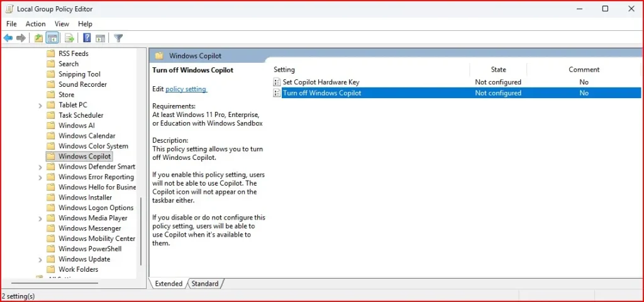Select Set Copilot Hardware Key setting
644x302 pixels.
321,82
